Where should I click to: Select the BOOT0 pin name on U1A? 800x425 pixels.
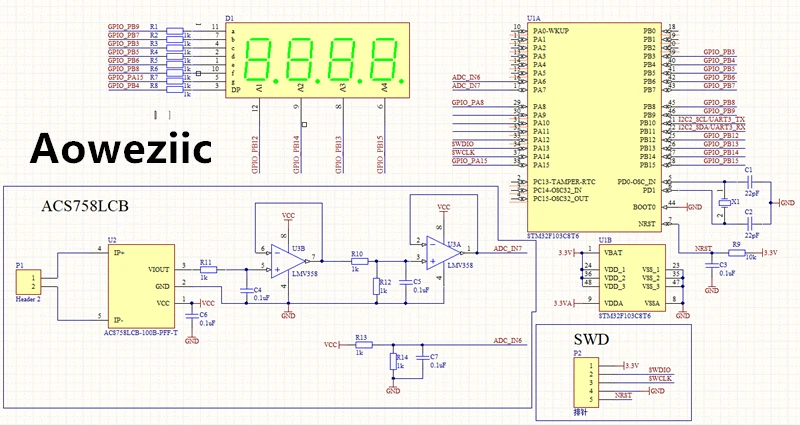click(644, 207)
